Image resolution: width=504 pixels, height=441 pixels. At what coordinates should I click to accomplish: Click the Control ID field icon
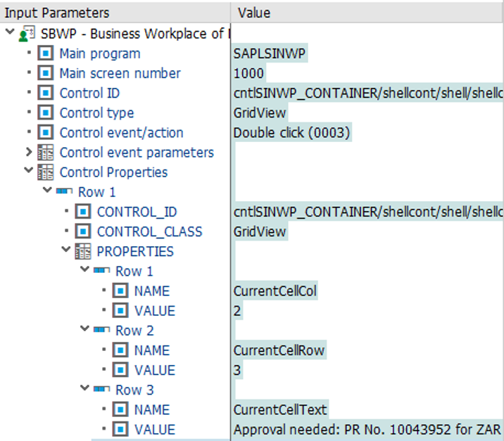click(x=46, y=93)
